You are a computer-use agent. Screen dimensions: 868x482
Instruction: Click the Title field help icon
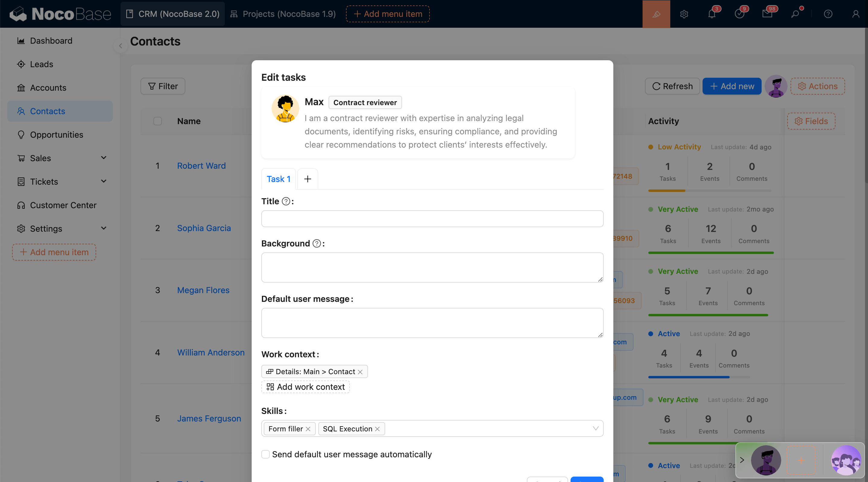(x=286, y=202)
